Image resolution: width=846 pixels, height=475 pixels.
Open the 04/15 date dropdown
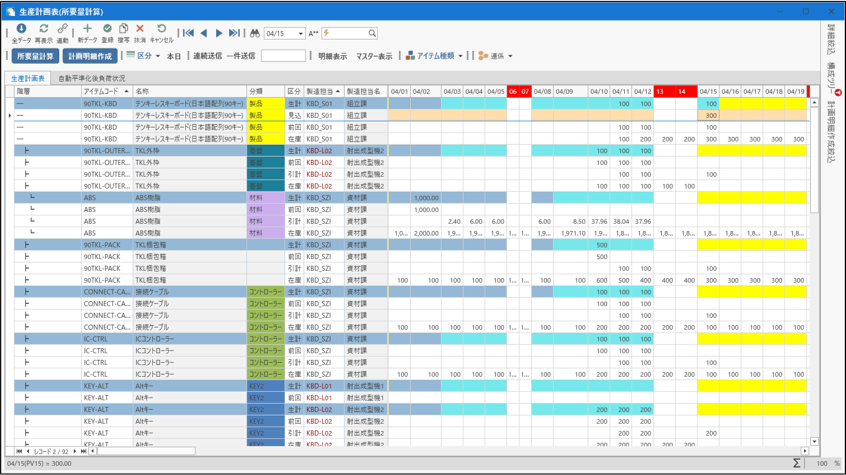tap(300, 34)
